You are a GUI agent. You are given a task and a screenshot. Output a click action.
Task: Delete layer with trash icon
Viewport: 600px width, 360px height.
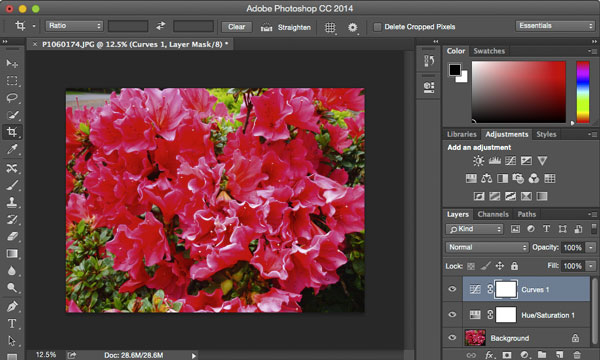(x=577, y=355)
